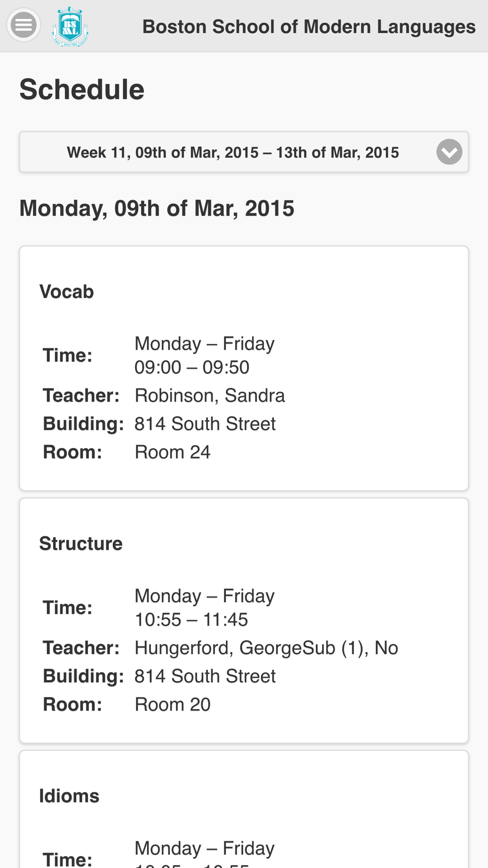Click Room 20 in Structure card
Viewport: 488px width, 868px height.
(172, 704)
